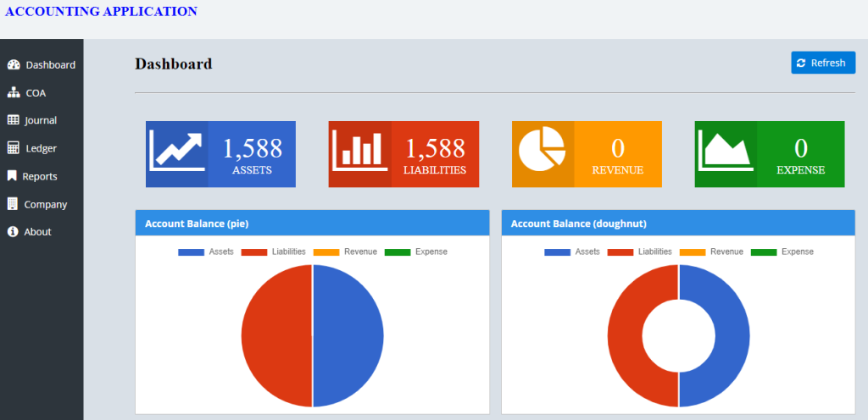Click the About info icon
The width and height of the screenshot is (868, 420).
tap(13, 232)
